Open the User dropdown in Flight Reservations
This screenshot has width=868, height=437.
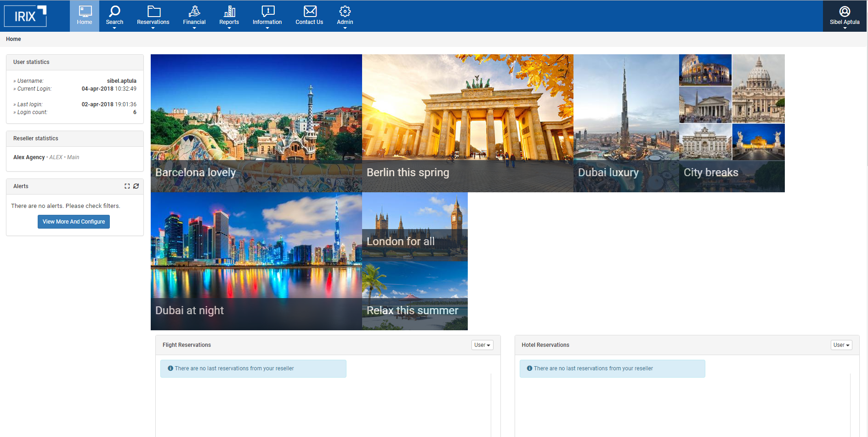coord(482,345)
